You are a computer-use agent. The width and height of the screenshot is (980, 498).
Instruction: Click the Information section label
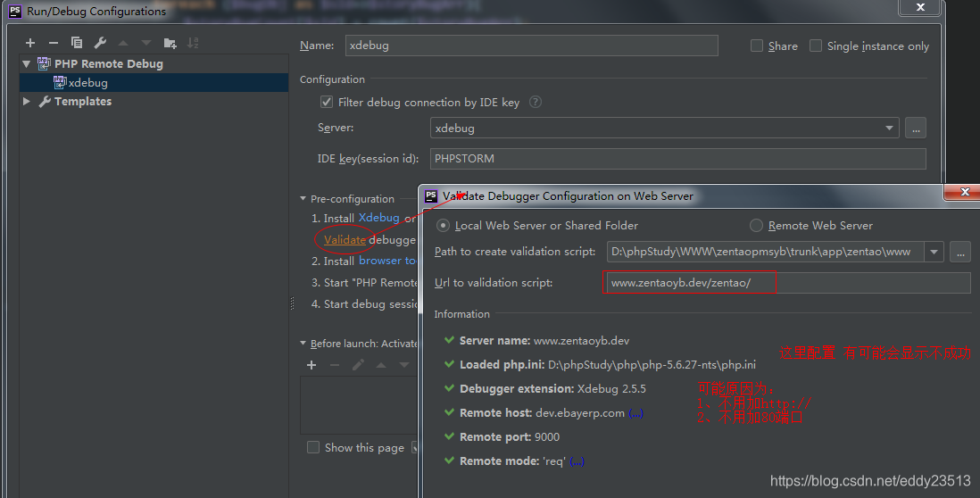(x=461, y=313)
